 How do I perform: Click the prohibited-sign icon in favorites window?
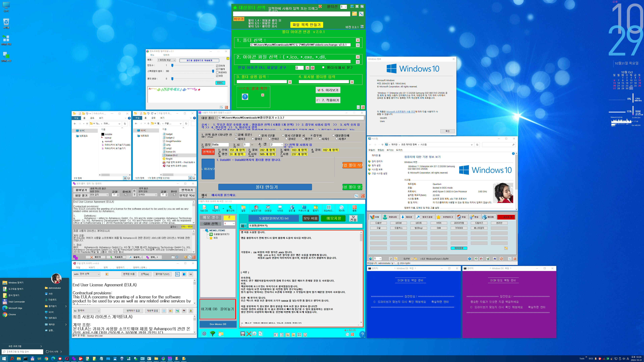tap(501, 259)
